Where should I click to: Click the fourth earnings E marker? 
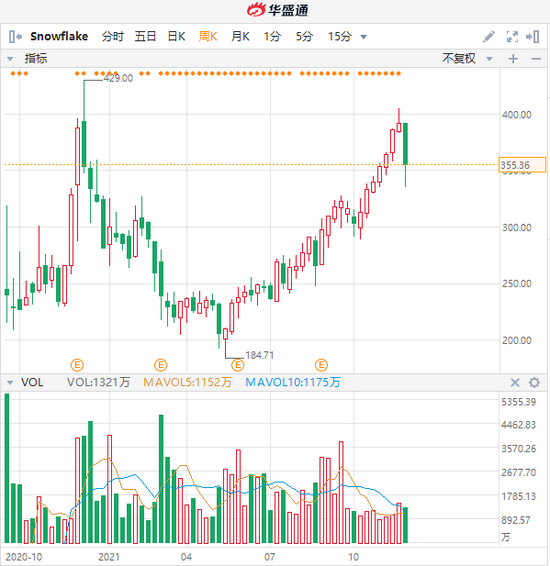tap(321, 365)
